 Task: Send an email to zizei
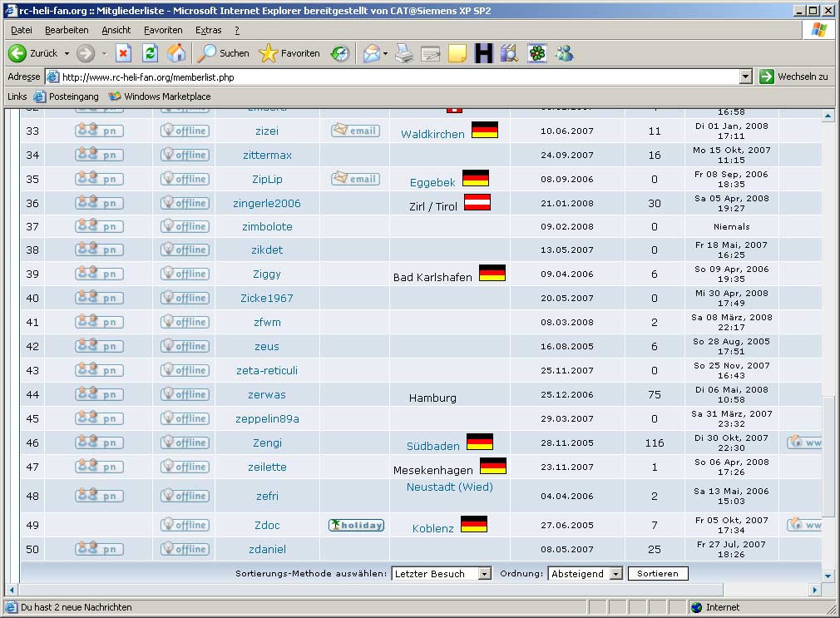coord(355,130)
